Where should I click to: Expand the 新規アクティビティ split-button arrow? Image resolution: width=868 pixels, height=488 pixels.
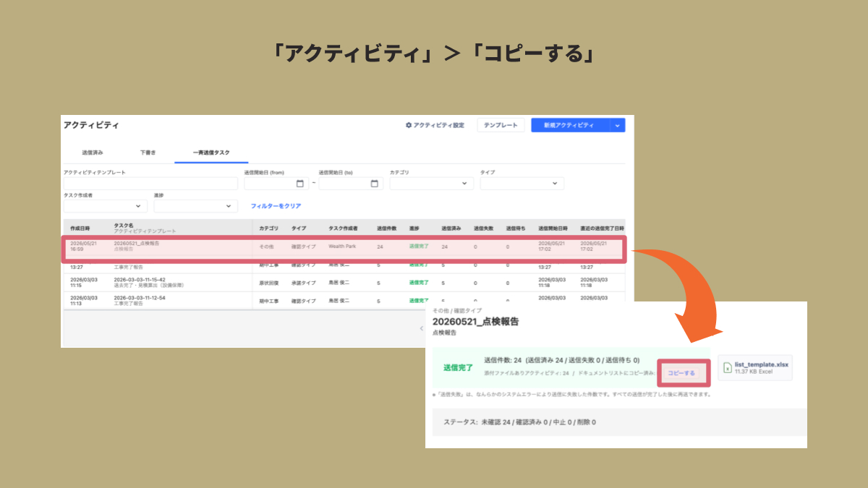pos(617,125)
